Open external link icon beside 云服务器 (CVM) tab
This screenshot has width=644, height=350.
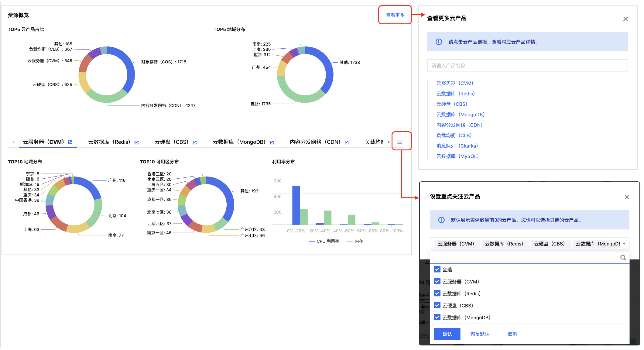click(70, 142)
